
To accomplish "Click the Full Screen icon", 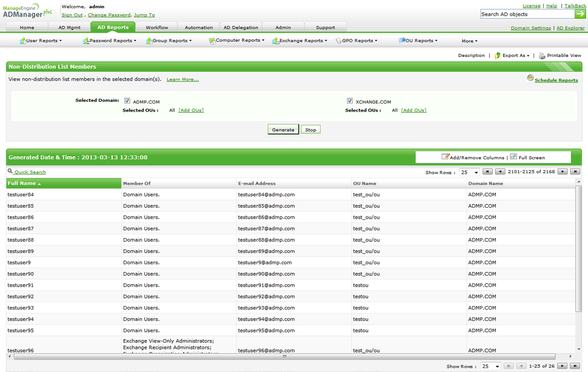I will (x=513, y=157).
